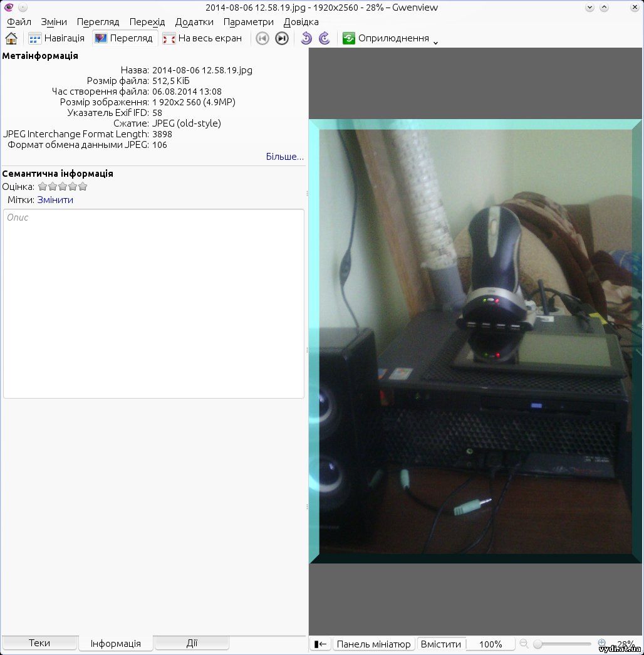Click the Опис description text field
Viewport: 644px width, 655px height.
coord(153,304)
